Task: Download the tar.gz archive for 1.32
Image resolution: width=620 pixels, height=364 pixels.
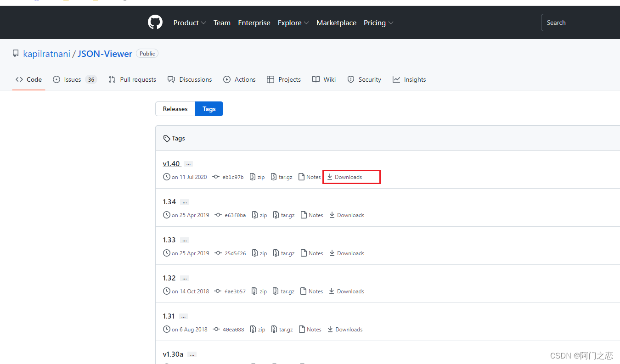Action: (284, 291)
